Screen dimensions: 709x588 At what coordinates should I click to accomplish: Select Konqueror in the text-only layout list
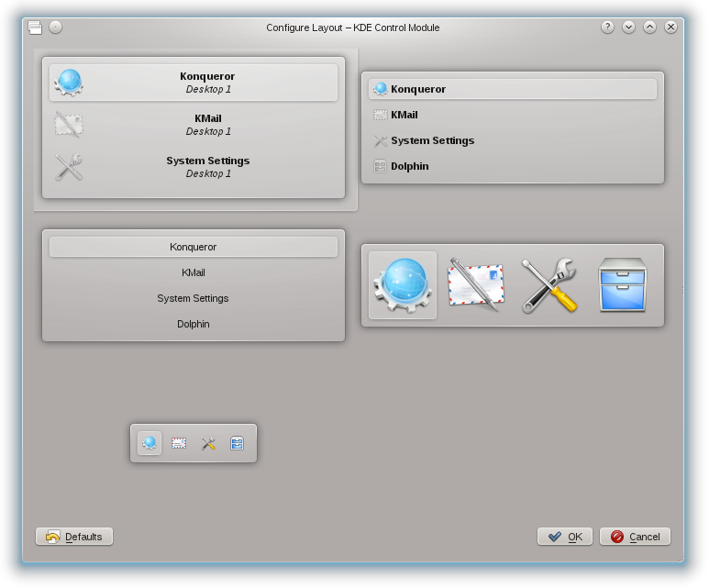tap(194, 247)
